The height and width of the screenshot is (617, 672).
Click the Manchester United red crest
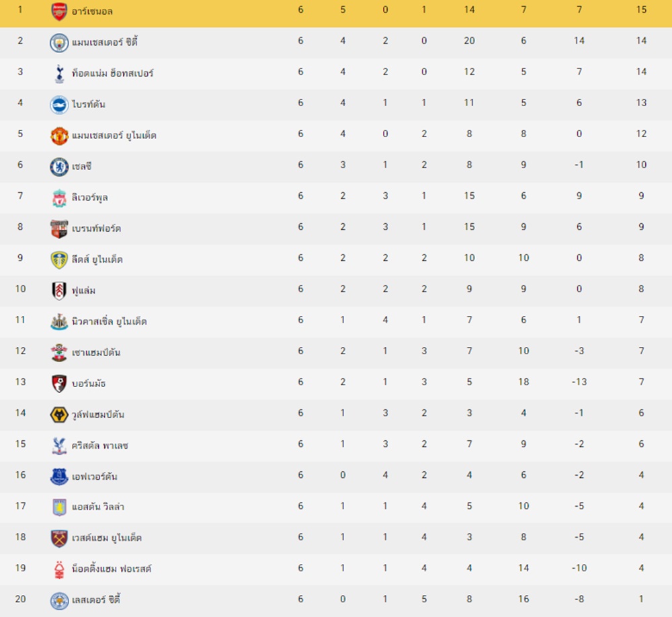click(x=59, y=136)
